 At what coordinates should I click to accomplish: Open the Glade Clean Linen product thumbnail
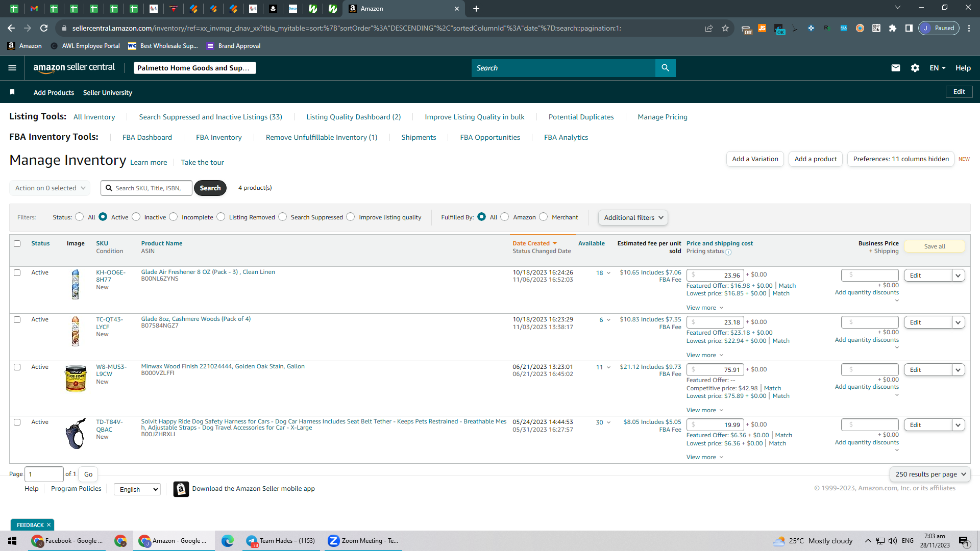click(76, 284)
